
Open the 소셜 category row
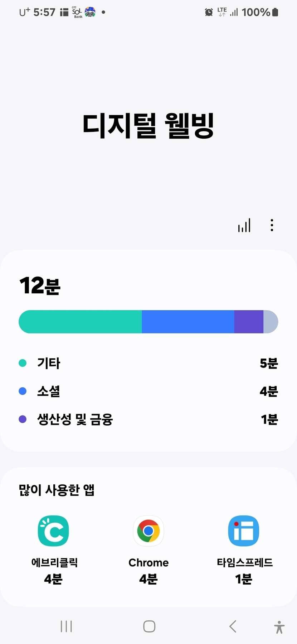(x=148, y=391)
